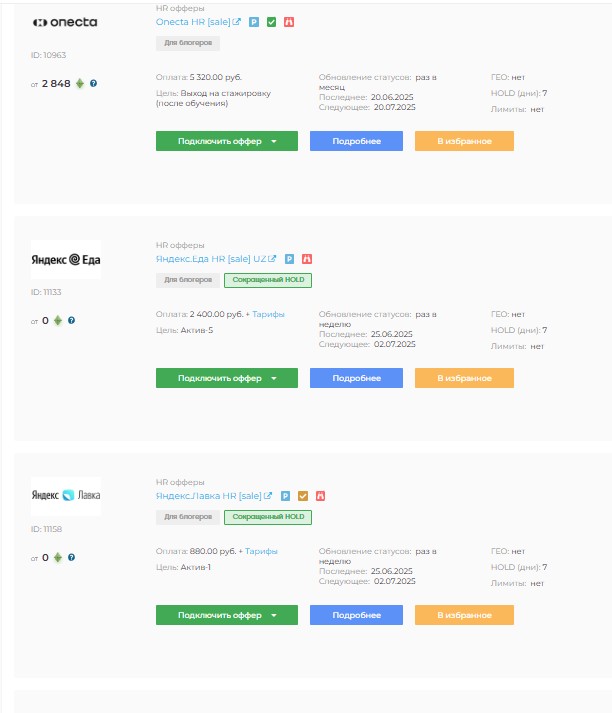
Task: Click red binoculars icon on Яндекс.Еда offer
Action: coord(307,259)
